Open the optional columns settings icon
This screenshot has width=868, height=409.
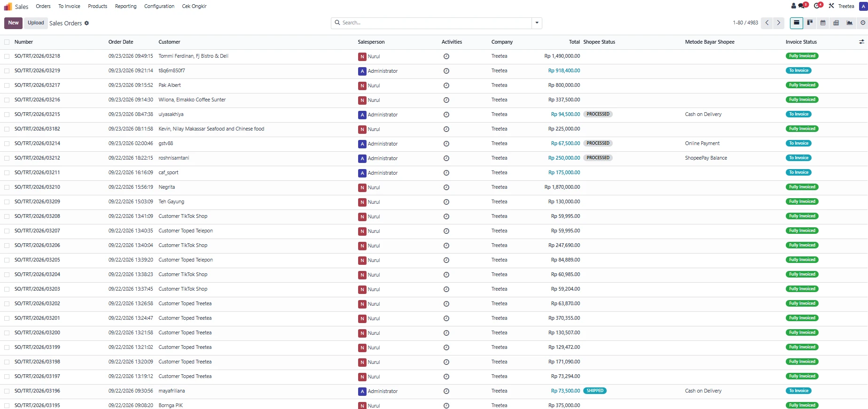861,42
